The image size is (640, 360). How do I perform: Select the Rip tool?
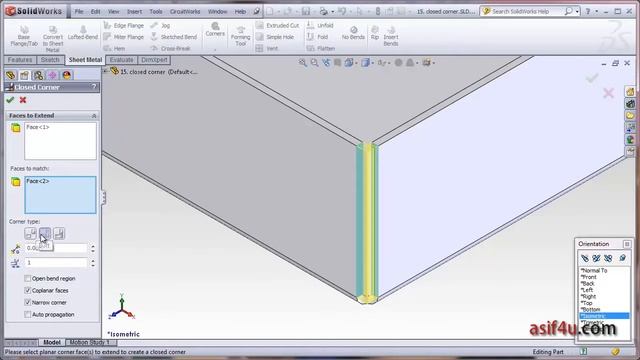(x=375, y=33)
